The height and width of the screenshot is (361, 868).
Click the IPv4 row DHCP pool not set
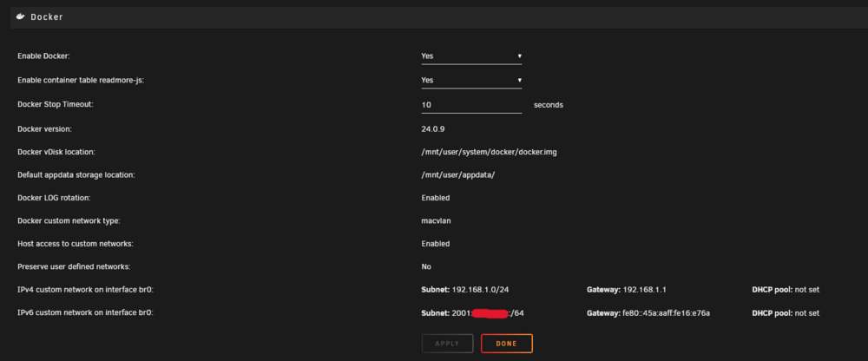point(786,290)
